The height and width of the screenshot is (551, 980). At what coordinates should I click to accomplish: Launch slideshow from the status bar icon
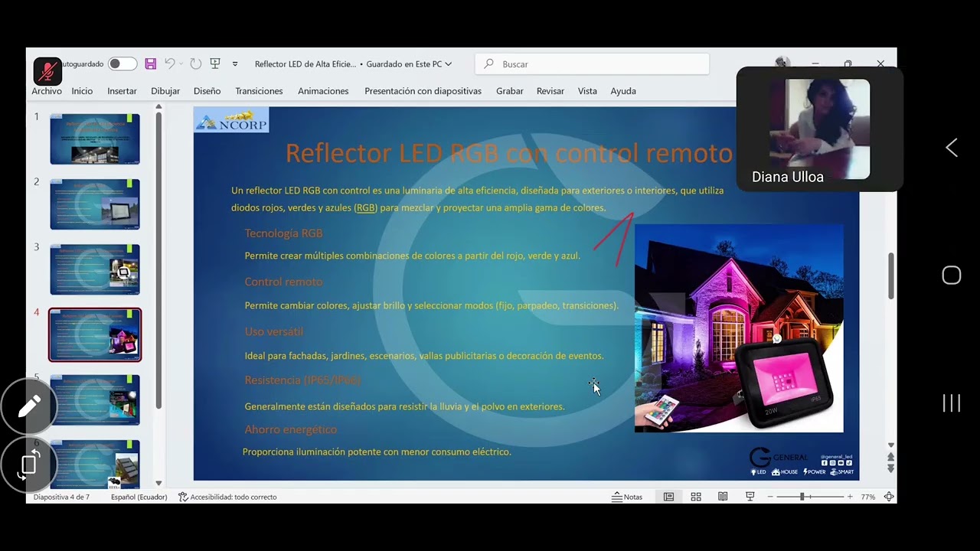coord(750,497)
